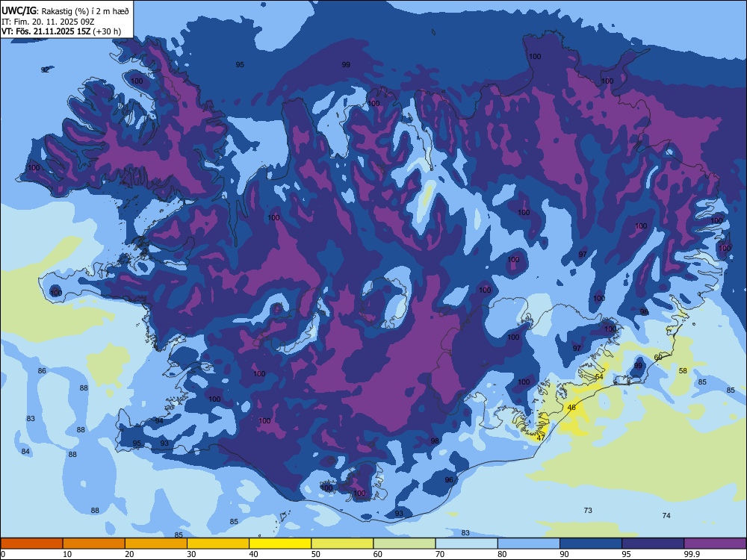Click the '84' humidity value off west coast
The image size is (747, 560).
pos(25,452)
